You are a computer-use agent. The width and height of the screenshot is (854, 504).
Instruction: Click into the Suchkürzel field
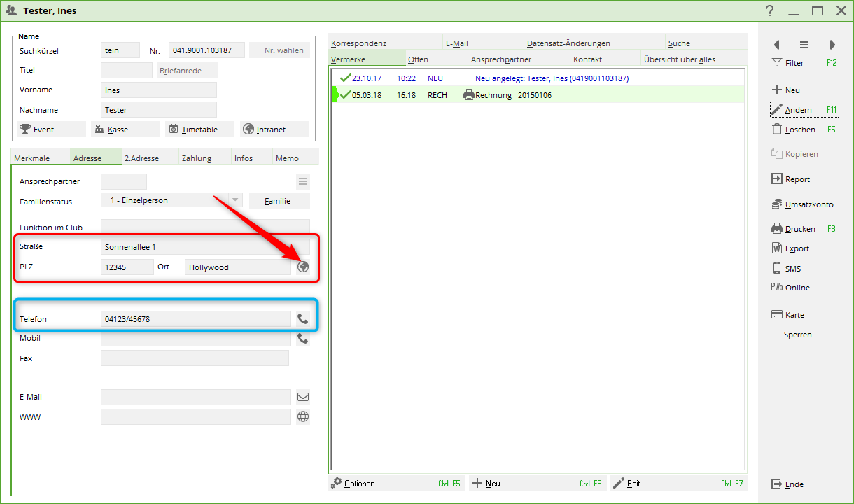[120, 50]
